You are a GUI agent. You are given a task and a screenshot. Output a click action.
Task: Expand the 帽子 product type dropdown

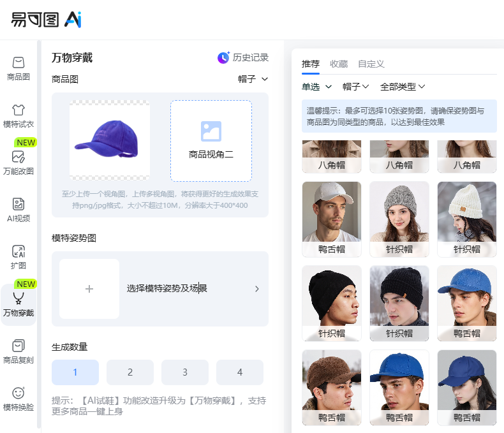pyautogui.click(x=253, y=79)
